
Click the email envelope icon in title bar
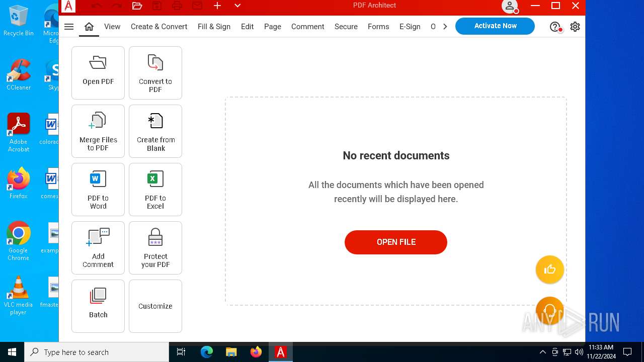coord(197,6)
